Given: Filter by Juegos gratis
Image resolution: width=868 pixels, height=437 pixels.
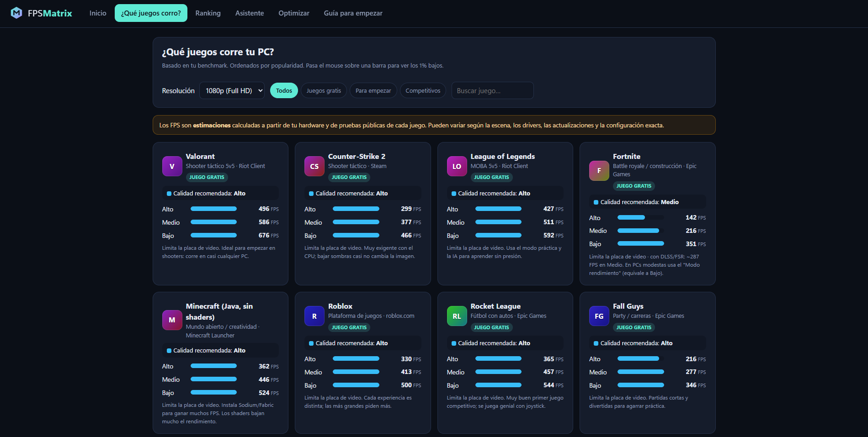Looking at the screenshot, I should (x=324, y=90).
